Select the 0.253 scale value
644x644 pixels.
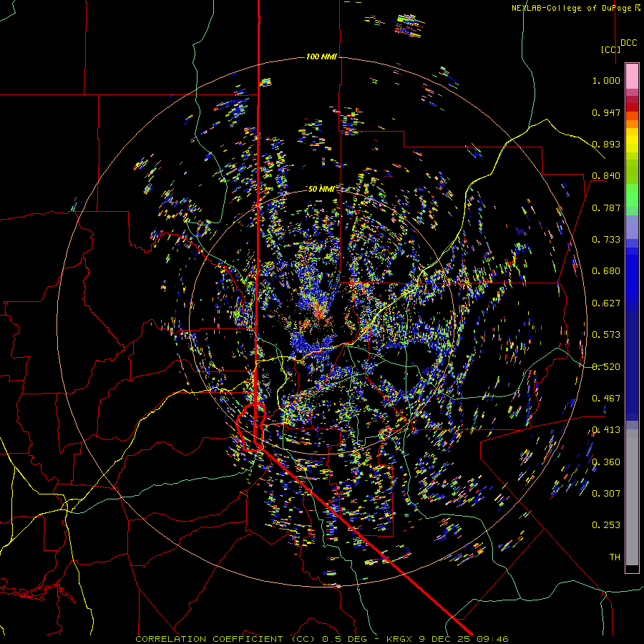pos(606,525)
